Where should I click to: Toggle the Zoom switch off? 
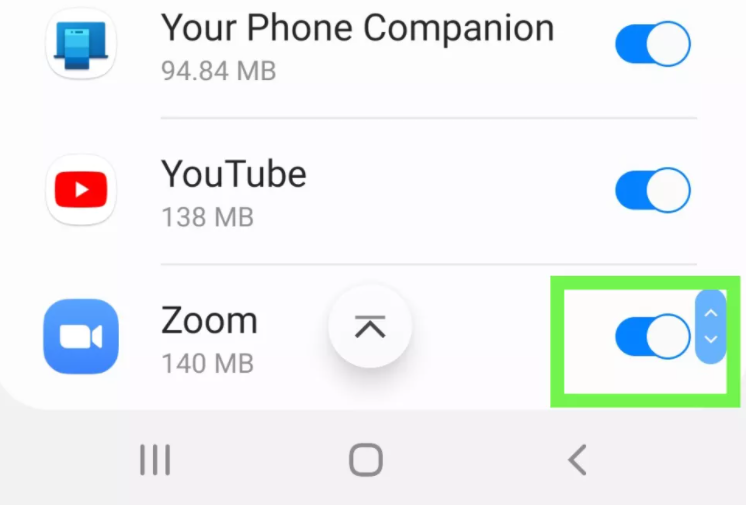653,336
